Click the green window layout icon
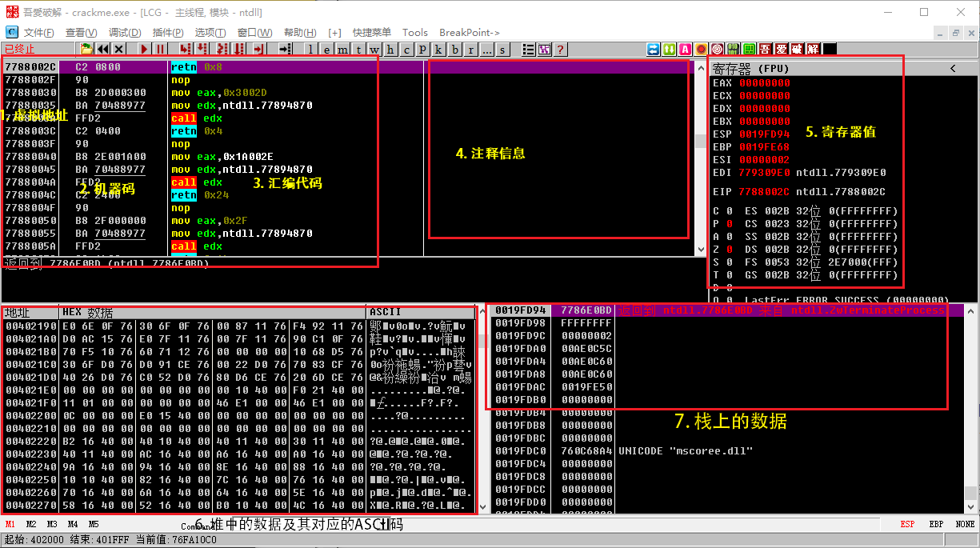980x548 pixels. click(x=749, y=50)
